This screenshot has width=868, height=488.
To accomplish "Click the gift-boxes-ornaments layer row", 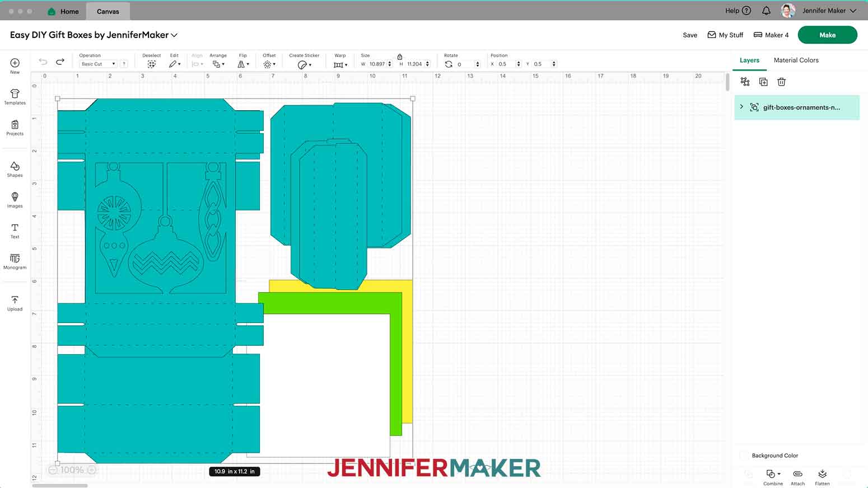I will [797, 107].
